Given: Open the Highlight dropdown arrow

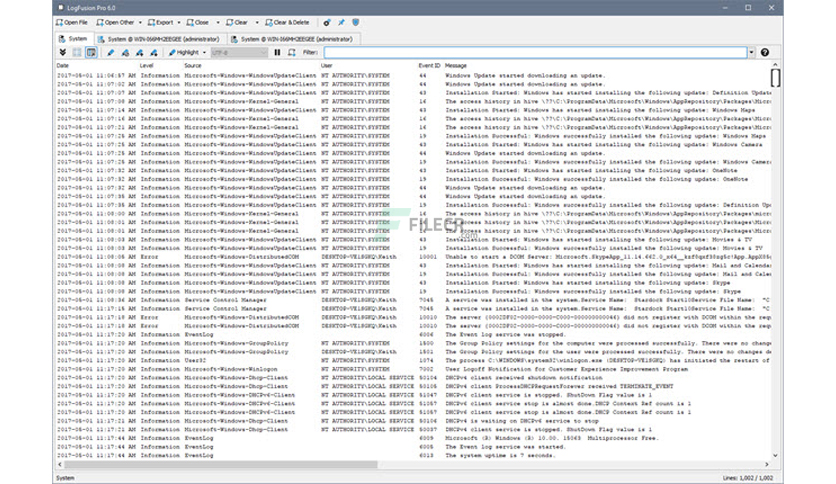Looking at the screenshot, I should click(x=204, y=52).
